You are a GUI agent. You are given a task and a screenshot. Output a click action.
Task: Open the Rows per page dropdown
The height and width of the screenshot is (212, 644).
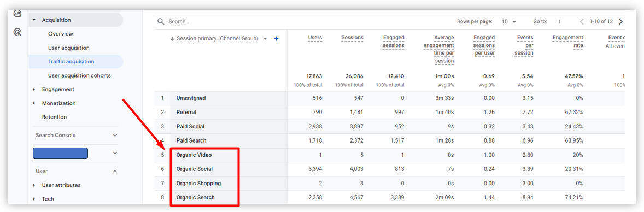(509, 21)
